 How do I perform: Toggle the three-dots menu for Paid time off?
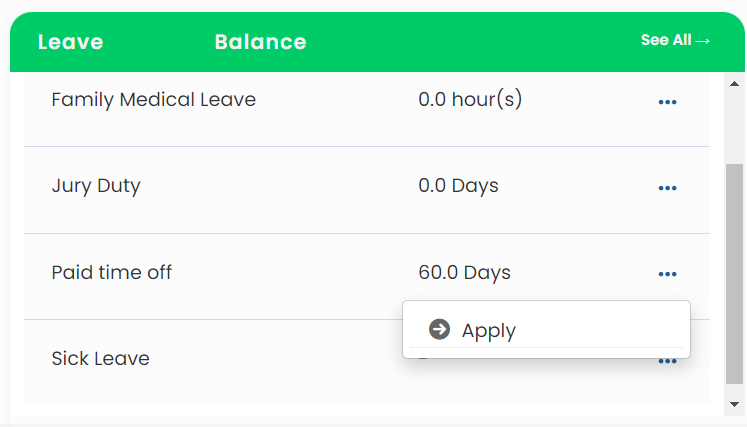tap(667, 274)
